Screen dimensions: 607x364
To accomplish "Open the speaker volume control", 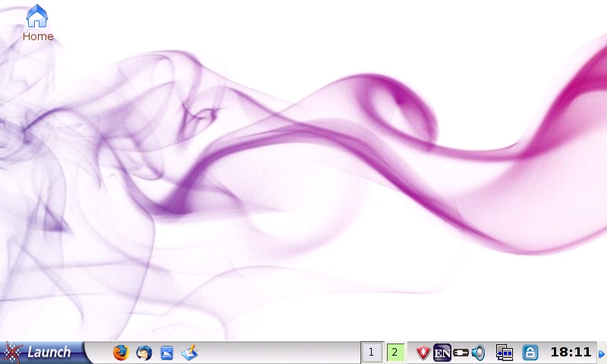I will [479, 353].
